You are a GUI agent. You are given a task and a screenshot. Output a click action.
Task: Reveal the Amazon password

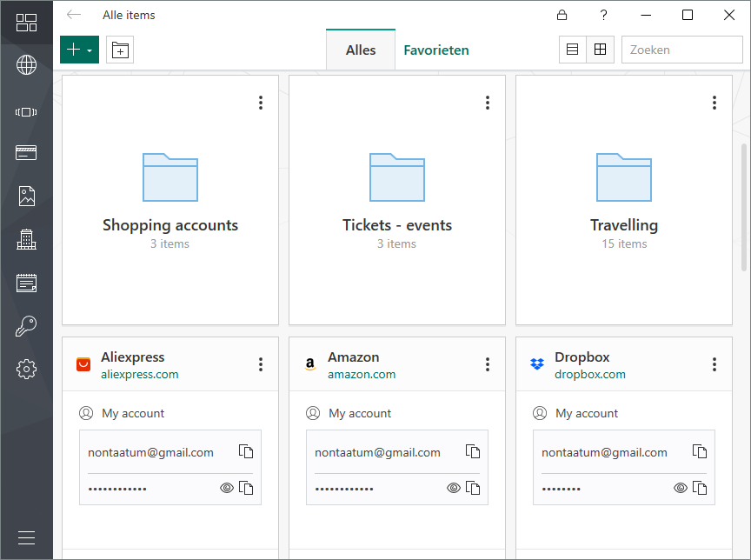pyautogui.click(x=454, y=488)
